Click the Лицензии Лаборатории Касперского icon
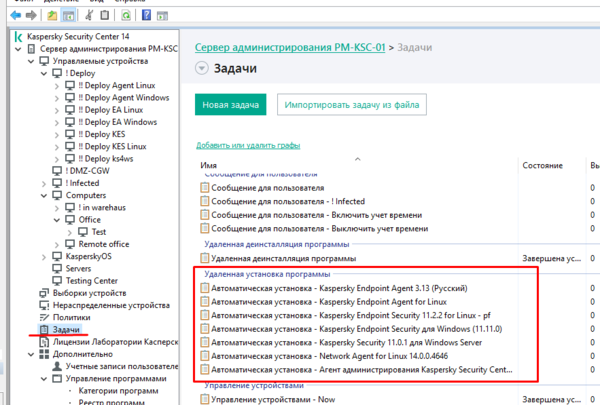This screenshot has height=405, width=600. (44, 342)
